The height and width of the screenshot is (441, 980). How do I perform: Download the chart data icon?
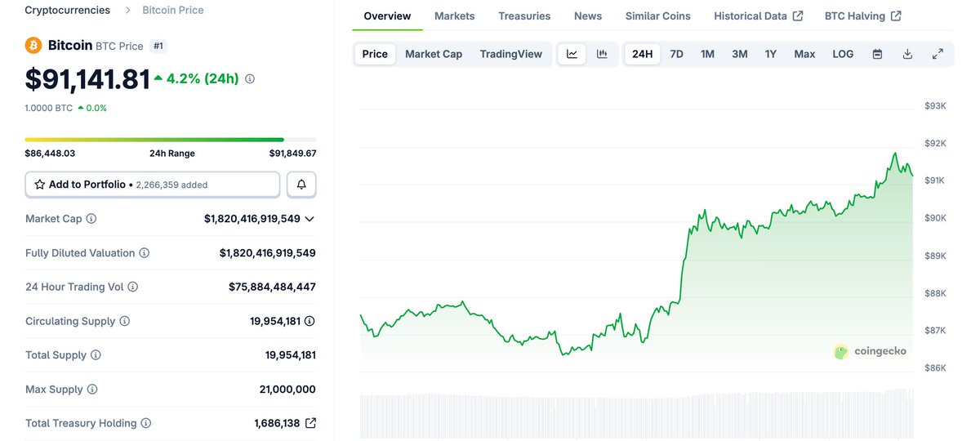(907, 54)
